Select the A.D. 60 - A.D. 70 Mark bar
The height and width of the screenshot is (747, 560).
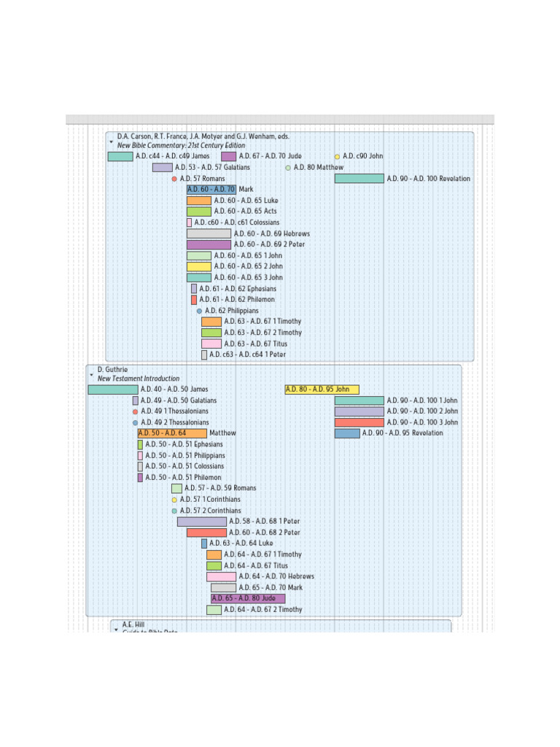211,190
